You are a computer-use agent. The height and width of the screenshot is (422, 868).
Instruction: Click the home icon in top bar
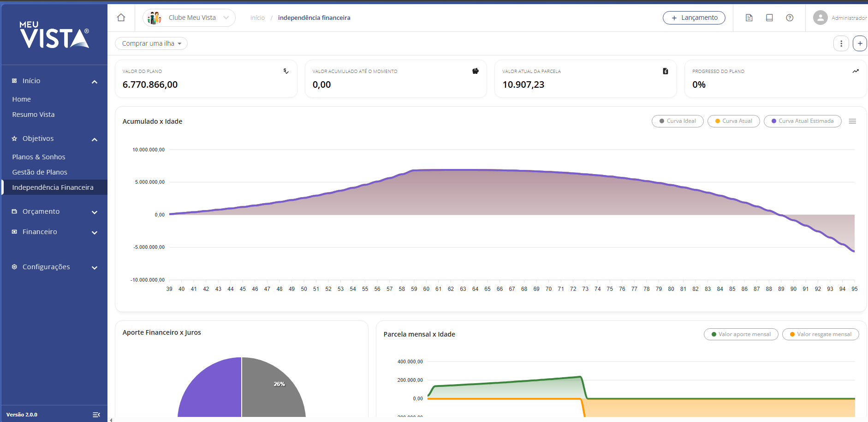[121, 18]
